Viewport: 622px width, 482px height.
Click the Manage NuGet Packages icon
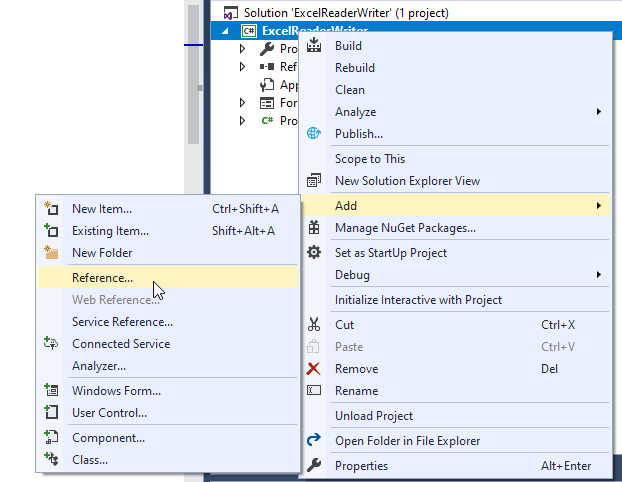(x=314, y=228)
